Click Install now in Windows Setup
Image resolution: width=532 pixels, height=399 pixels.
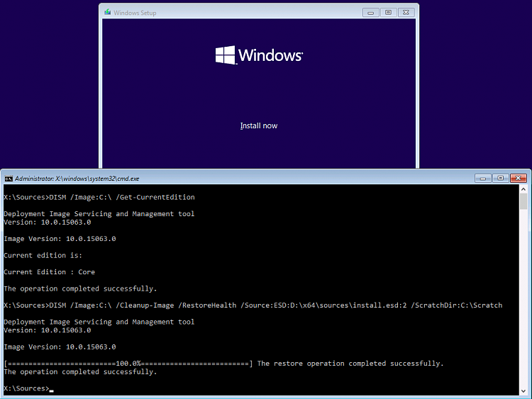[x=258, y=125]
